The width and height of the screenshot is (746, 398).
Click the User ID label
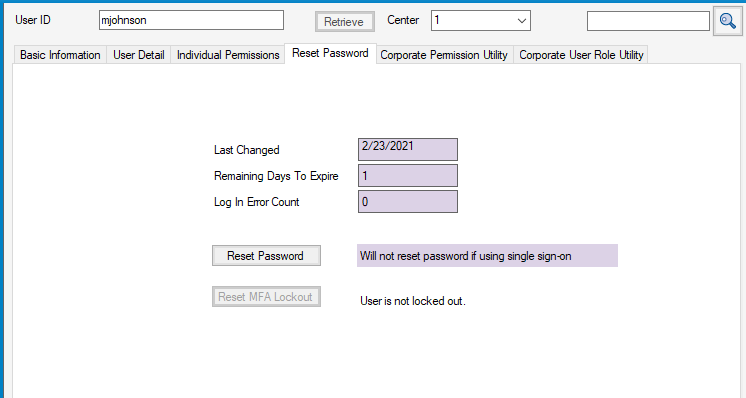pyautogui.click(x=33, y=20)
